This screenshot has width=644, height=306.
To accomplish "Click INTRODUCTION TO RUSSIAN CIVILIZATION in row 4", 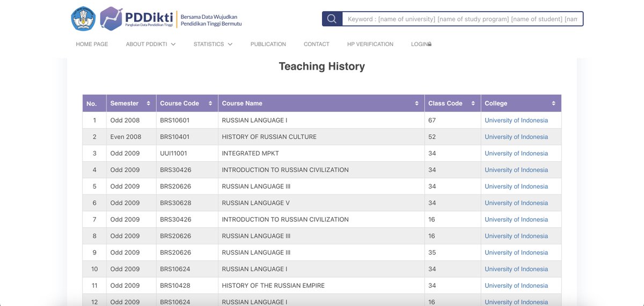I will pyautogui.click(x=285, y=170).
